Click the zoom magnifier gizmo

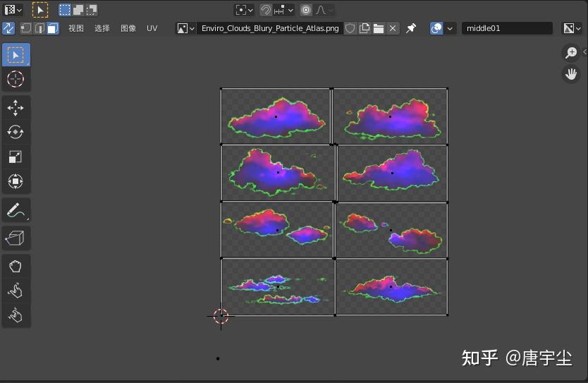pos(571,52)
